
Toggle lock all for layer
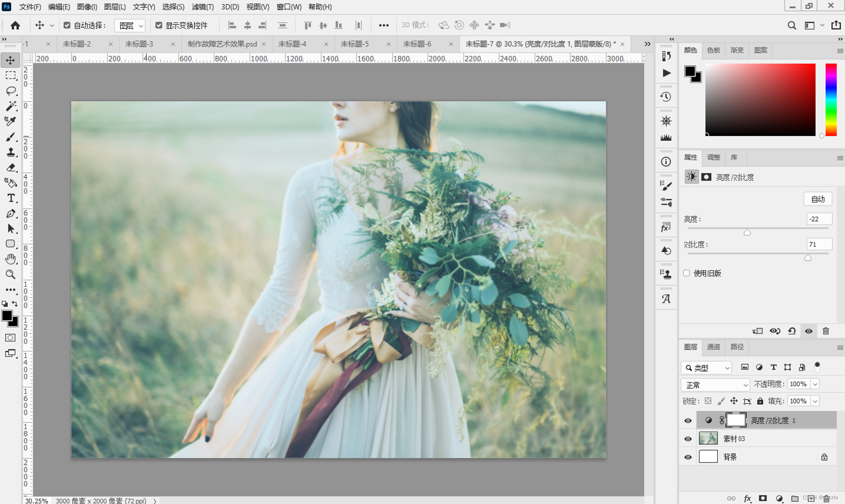(x=760, y=401)
